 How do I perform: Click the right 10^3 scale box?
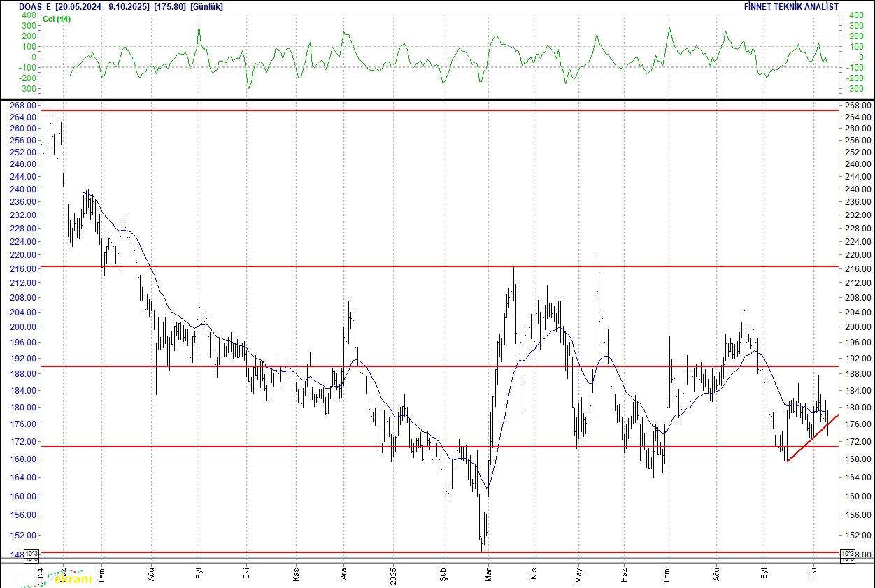pos(846,555)
